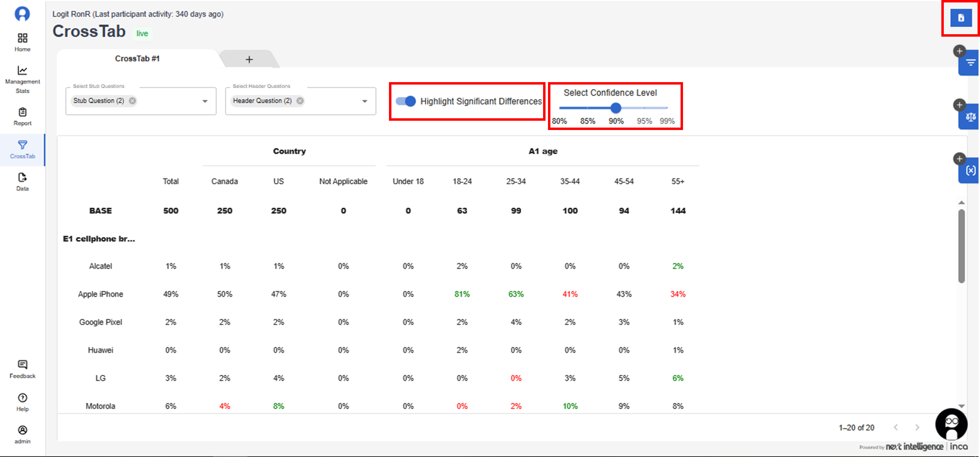Open the weighting scale icon on right edge
980x457 pixels.
pos(970,117)
